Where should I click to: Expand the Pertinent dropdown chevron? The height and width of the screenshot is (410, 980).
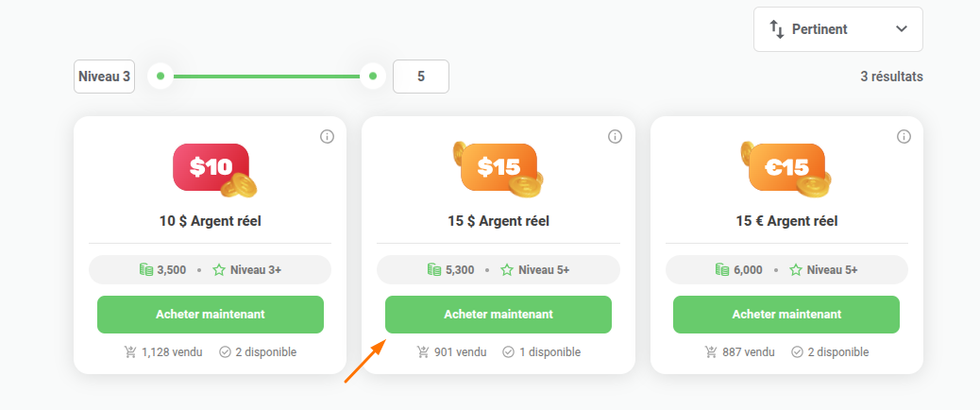pyautogui.click(x=902, y=28)
